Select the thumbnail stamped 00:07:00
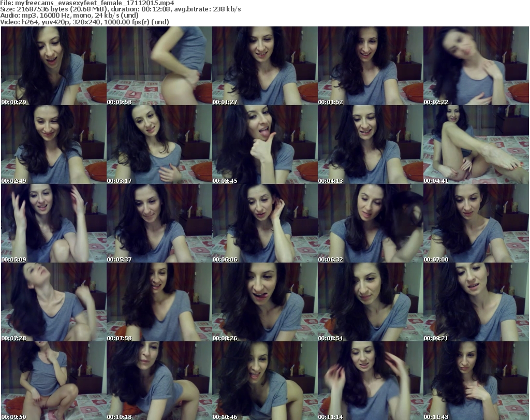Image resolution: width=530 pixels, height=420 pixels. [476, 224]
